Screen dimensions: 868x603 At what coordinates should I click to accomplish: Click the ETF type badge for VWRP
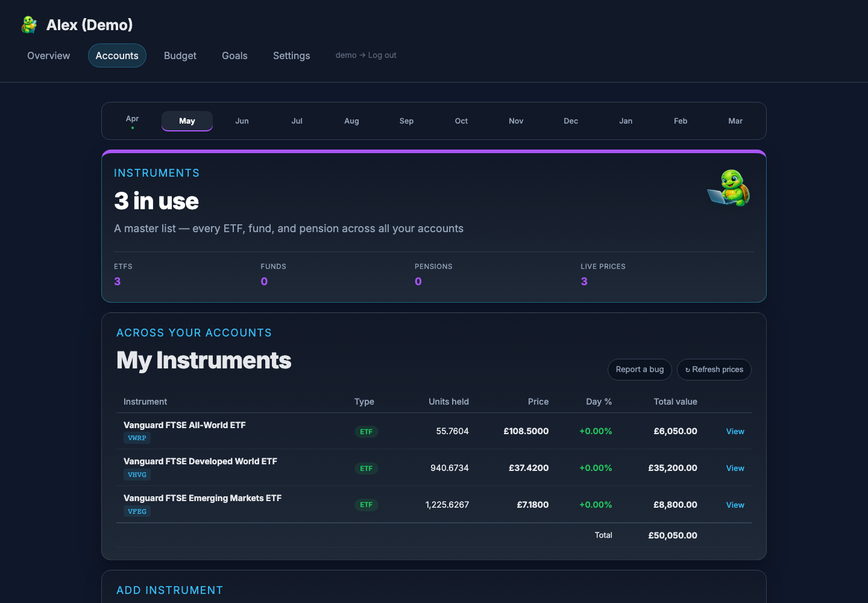pyautogui.click(x=366, y=432)
